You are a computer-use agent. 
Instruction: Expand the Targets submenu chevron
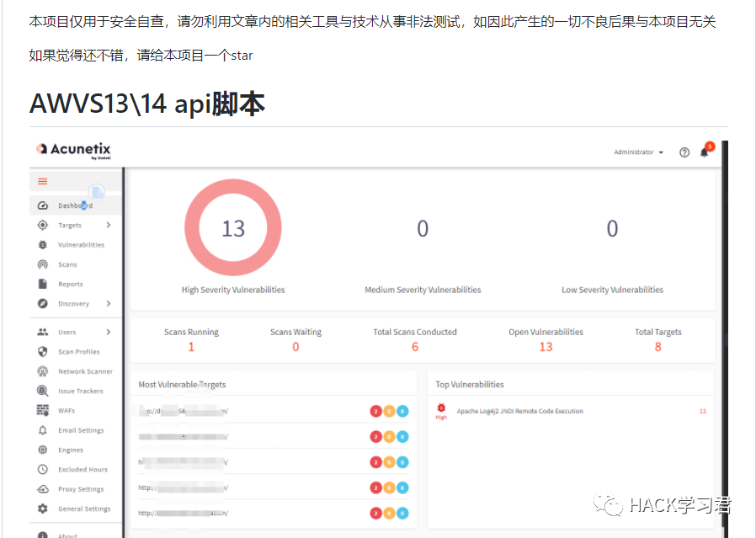pyautogui.click(x=109, y=225)
